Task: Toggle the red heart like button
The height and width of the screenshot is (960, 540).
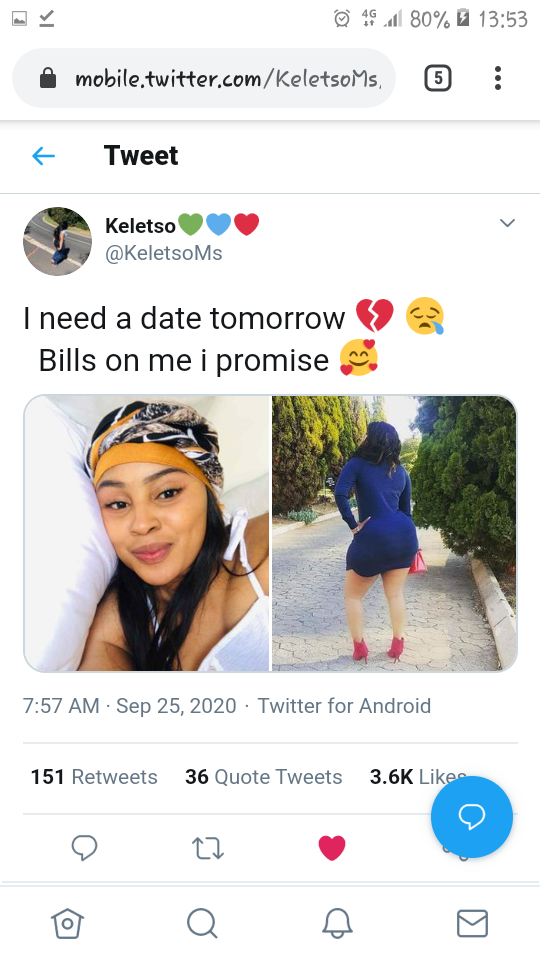Action: pyautogui.click(x=332, y=848)
